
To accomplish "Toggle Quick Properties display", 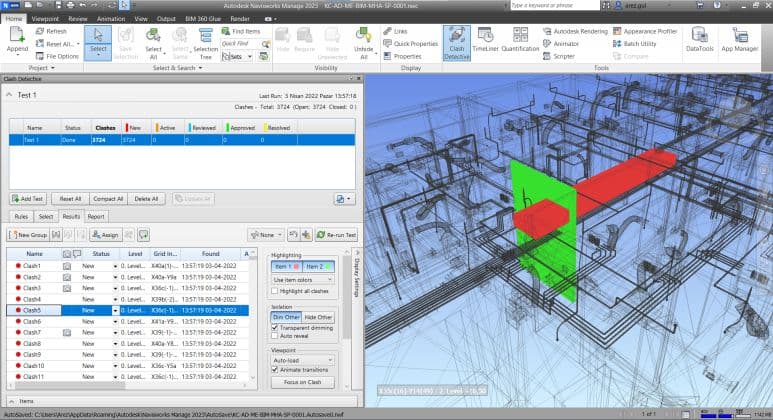I will pyautogui.click(x=411, y=43).
